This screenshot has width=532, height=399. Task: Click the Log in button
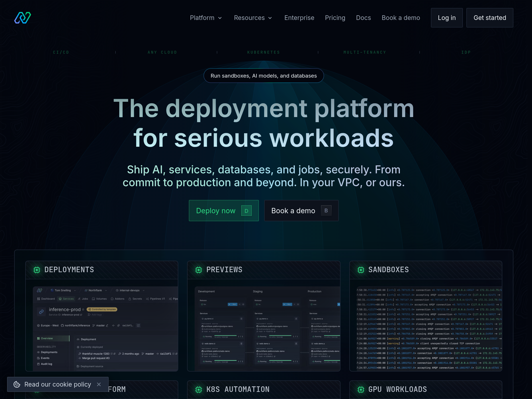447,18
